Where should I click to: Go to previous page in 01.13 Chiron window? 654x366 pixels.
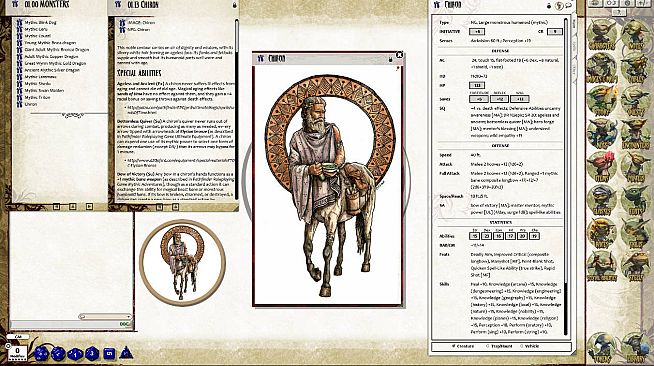159,207
